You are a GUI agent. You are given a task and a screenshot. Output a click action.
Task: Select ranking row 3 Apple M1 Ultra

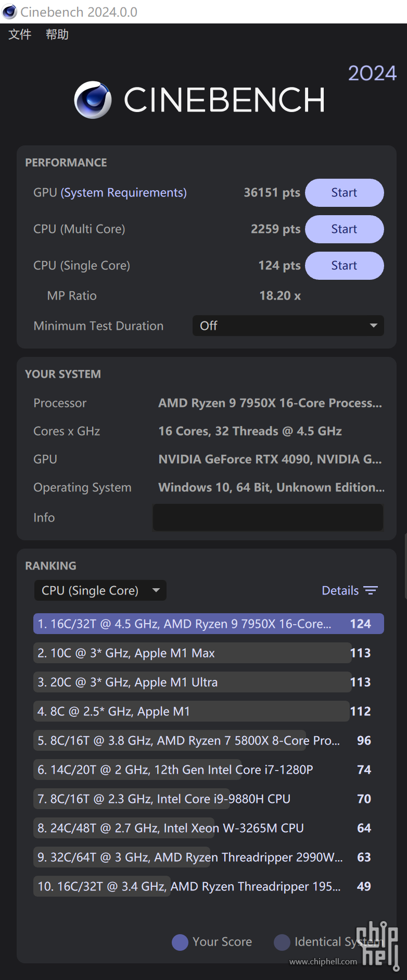tap(209, 682)
